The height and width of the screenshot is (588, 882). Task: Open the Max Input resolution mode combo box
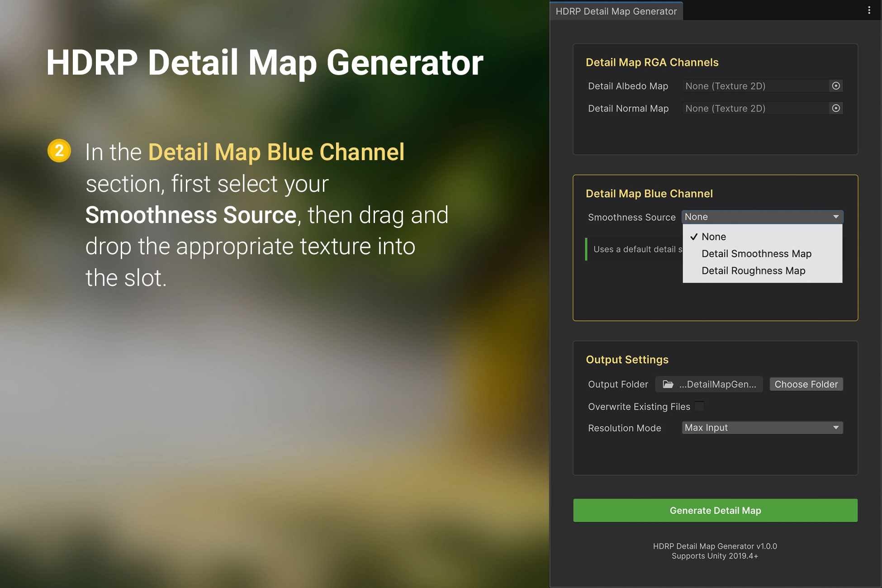(x=755, y=428)
